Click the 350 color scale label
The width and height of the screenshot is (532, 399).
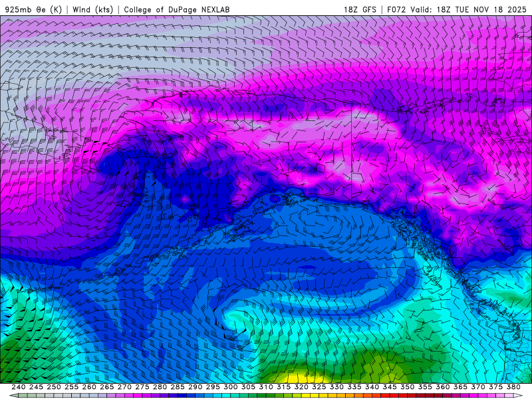tap(408, 387)
